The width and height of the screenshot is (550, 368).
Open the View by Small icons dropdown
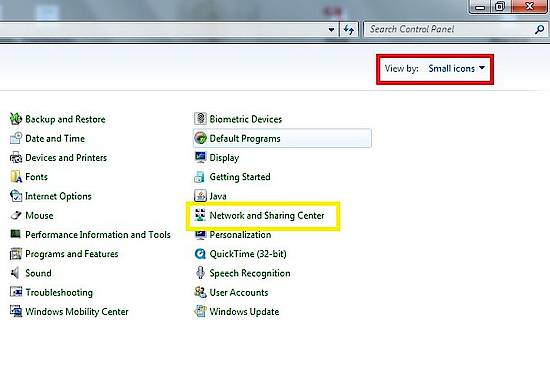[x=456, y=68]
